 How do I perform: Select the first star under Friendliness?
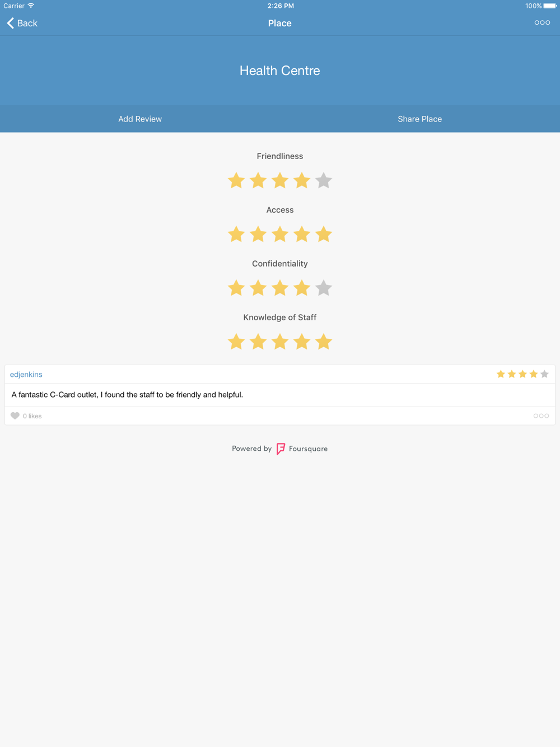pyautogui.click(x=236, y=180)
